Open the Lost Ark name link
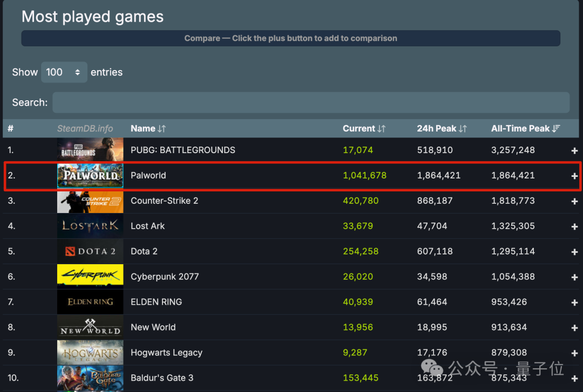The width and height of the screenshot is (583, 392). pyautogui.click(x=147, y=226)
